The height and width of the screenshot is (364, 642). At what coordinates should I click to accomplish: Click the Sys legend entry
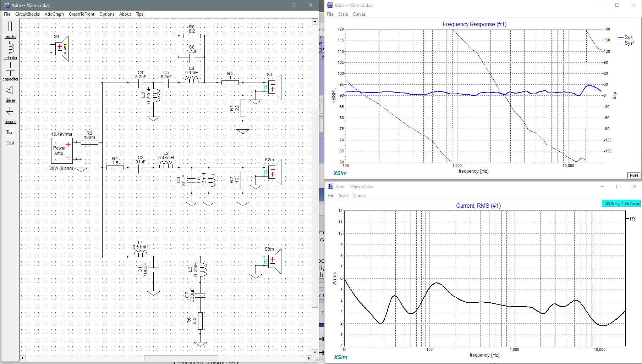coord(625,37)
